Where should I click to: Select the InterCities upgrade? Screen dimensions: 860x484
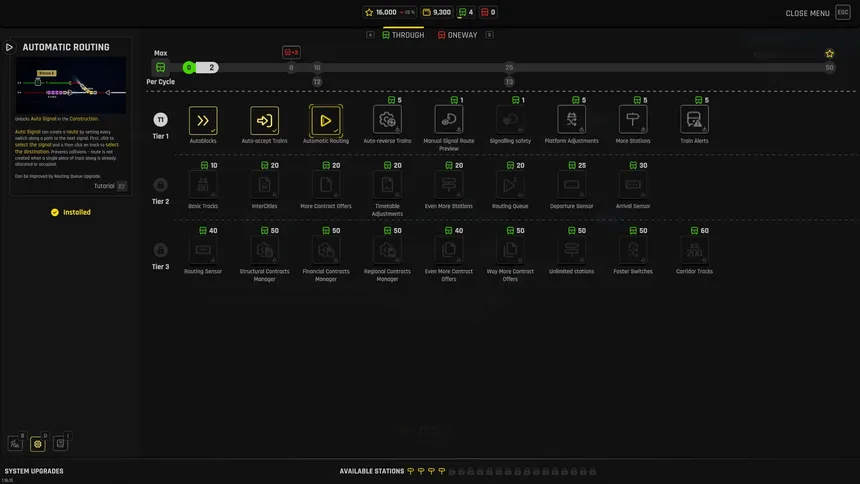(264, 185)
